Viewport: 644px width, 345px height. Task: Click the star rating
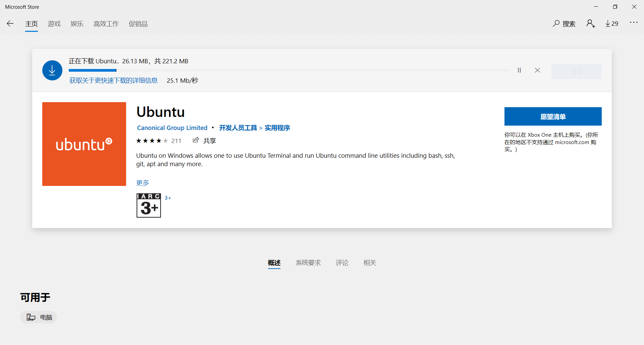pyautogui.click(x=152, y=141)
